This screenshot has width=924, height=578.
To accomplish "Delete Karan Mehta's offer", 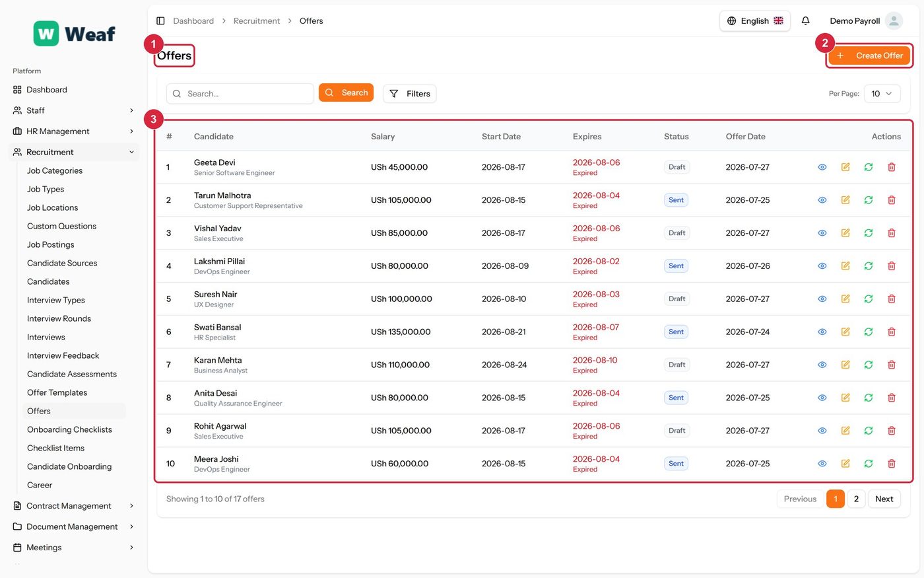I will click(x=892, y=365).
